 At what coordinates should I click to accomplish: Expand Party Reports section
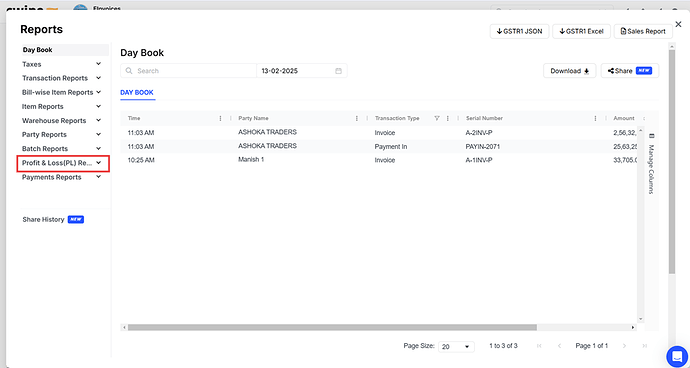(62, 135)
